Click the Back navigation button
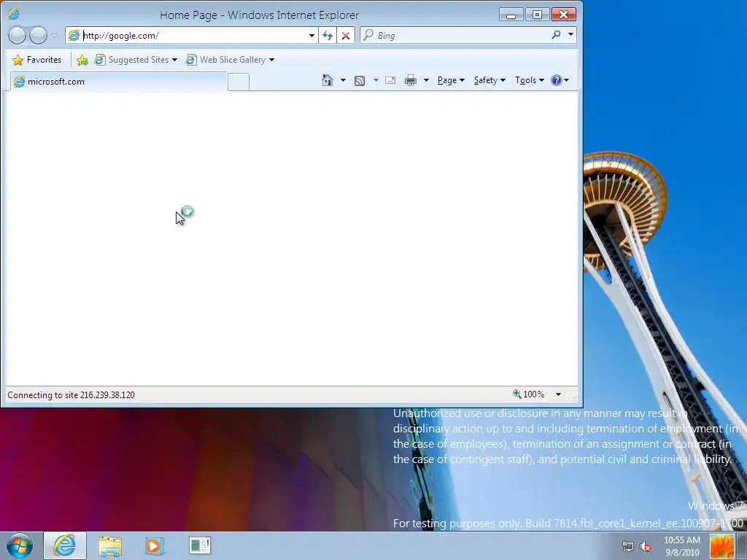This screenshot has width=747, height=560. [18, 35]
